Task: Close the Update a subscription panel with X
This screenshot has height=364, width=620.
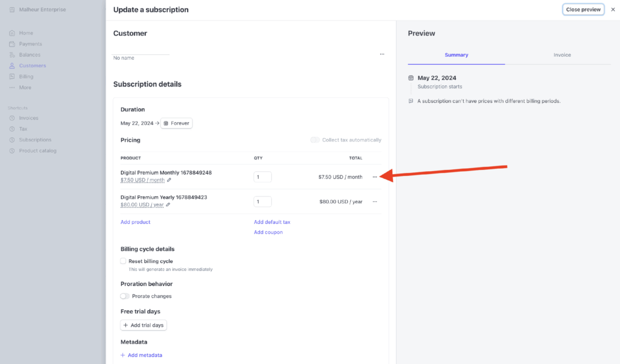Action: point(613,10)
